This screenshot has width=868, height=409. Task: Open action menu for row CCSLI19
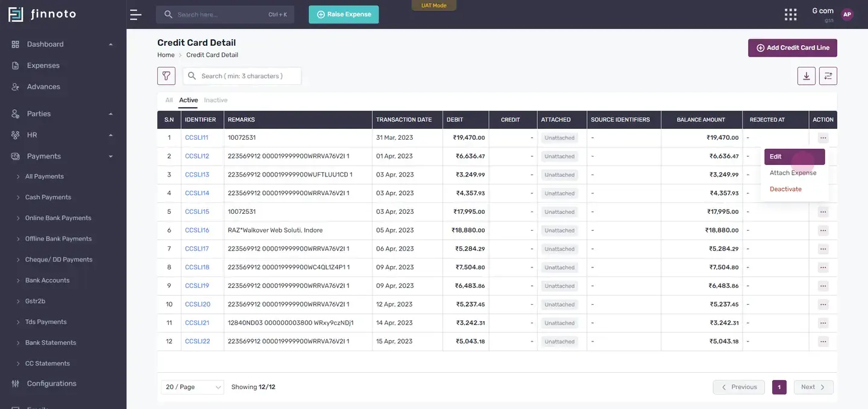[x=823, y=286]
